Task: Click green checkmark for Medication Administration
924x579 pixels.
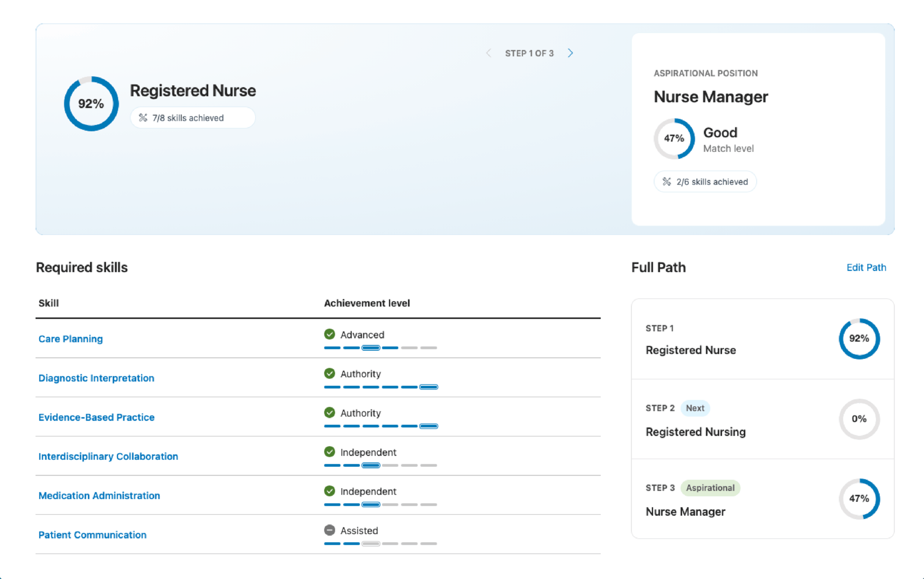Action: 329,491
